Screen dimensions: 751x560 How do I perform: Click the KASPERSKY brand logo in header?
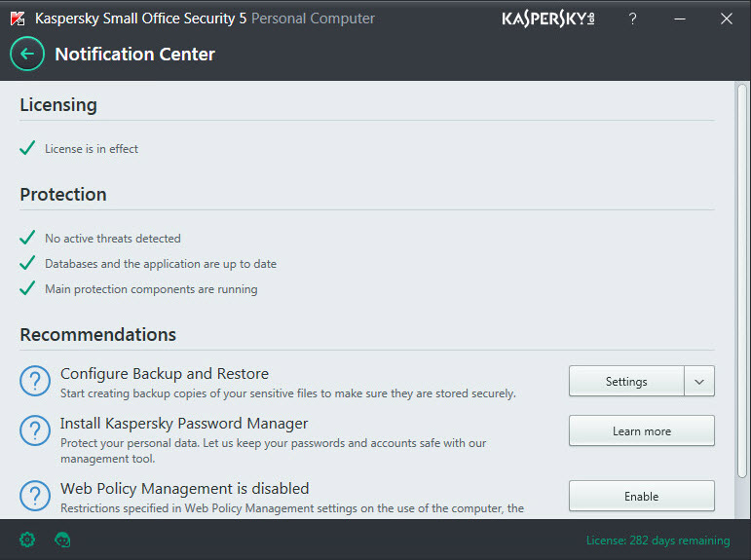click(x=548, y=19)
